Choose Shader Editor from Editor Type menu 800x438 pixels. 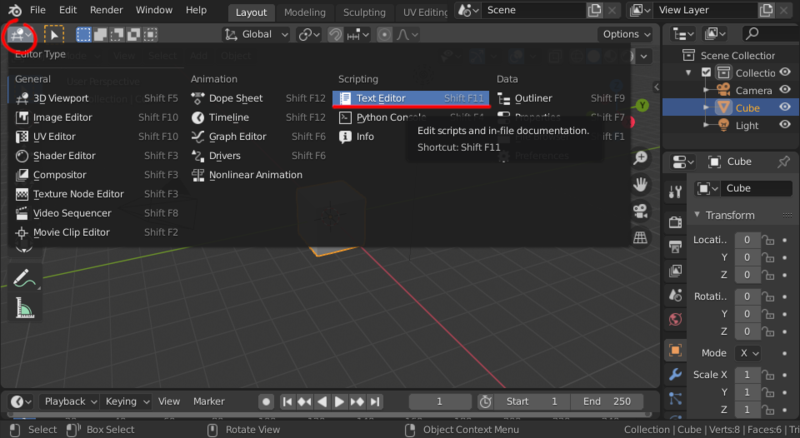(x=95, y=156)
